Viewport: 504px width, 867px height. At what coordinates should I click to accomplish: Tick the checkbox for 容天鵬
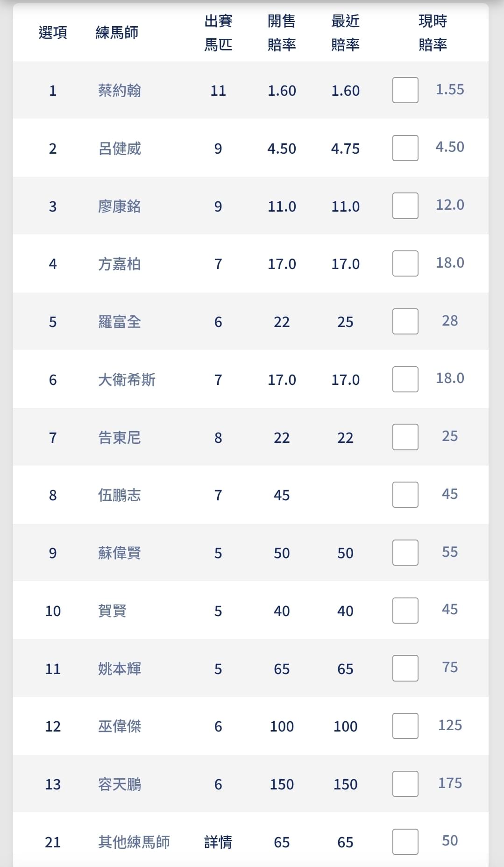tap(405, 784)
